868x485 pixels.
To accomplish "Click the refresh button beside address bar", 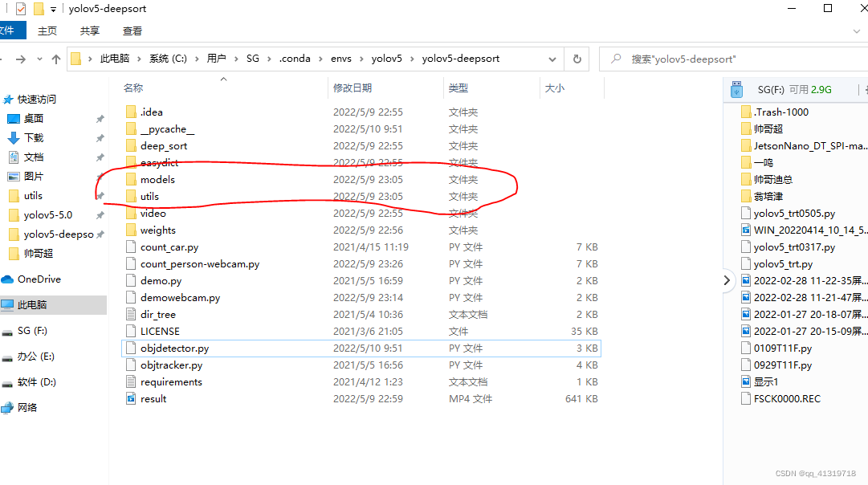I will [577, 58].
